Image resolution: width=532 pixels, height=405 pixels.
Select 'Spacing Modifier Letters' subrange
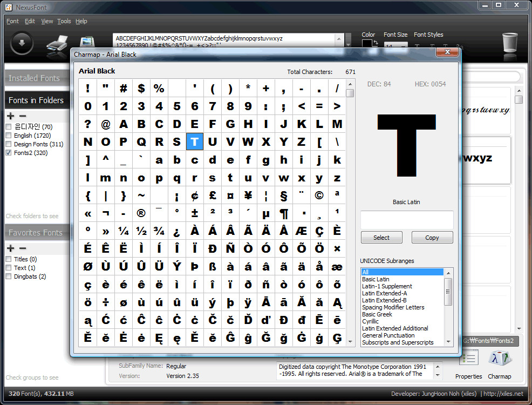click(402, 307)
